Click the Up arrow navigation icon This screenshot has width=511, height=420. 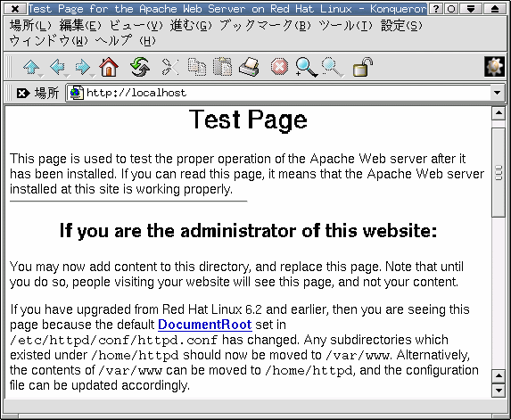click(31, 67)
